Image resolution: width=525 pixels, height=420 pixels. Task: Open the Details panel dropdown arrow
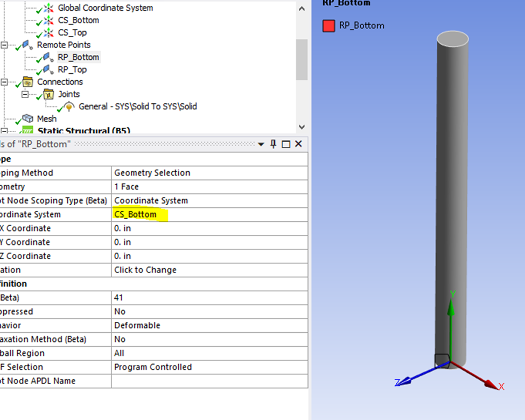tap(261, 144)
